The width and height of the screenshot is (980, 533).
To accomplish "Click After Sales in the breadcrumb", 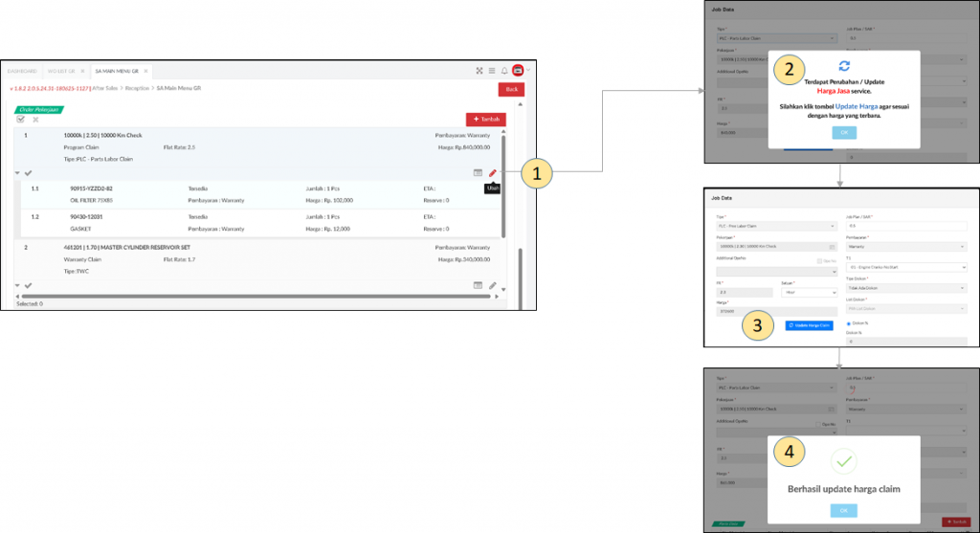I will click(x=104, y=88).
